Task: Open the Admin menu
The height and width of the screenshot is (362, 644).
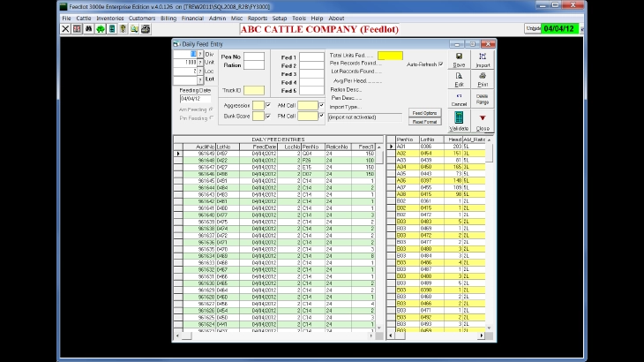Action: pyautogui.click(x=217, y=18)
